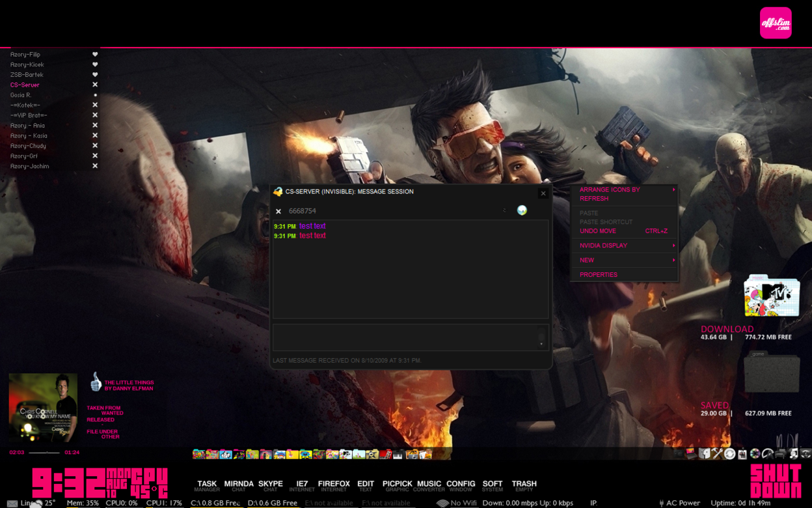Open the hammer and wrench tools icon

coord(717,454)
